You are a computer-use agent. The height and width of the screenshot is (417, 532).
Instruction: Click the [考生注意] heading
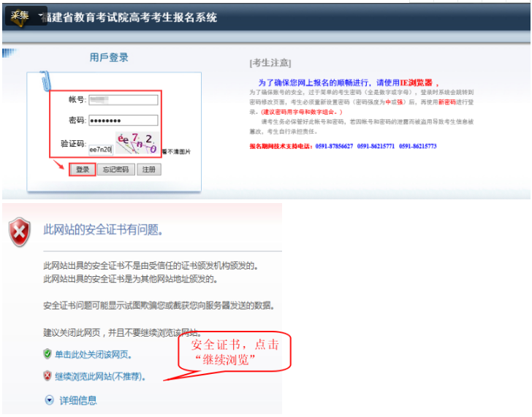click(x=270, y=63)
